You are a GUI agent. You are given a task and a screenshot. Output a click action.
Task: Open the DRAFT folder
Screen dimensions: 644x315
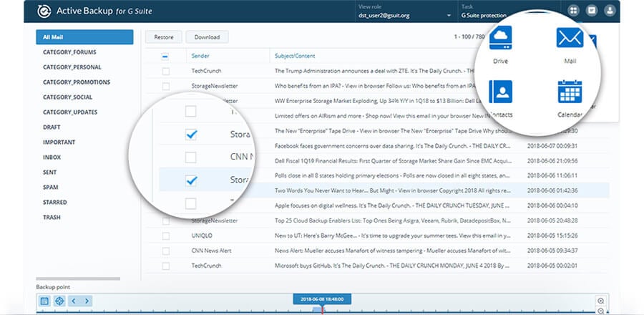click(52, 127)
